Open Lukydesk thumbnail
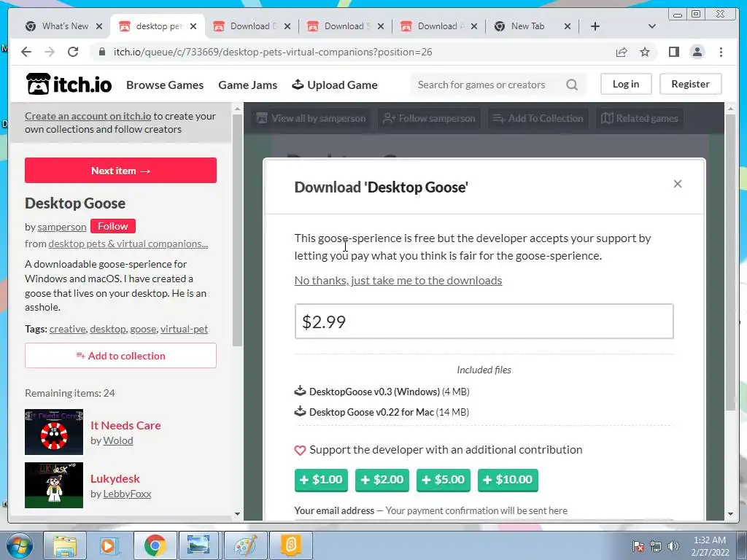The width and height of the screenshot is (747, 560). [54, 485]
